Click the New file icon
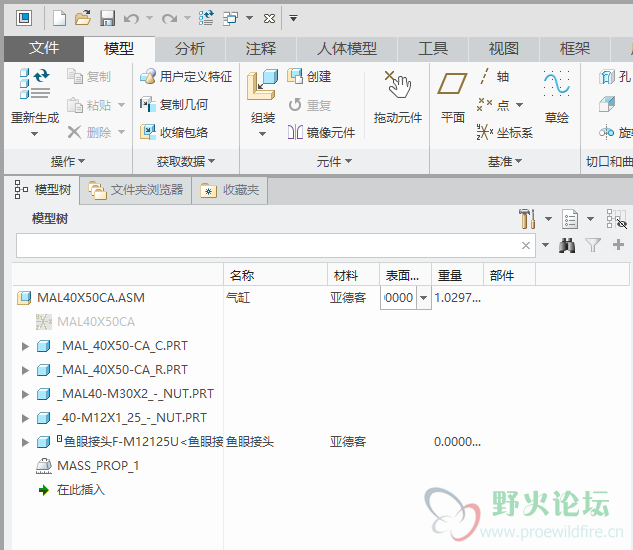This screenshot has height=550, width=633. [59, 18]
